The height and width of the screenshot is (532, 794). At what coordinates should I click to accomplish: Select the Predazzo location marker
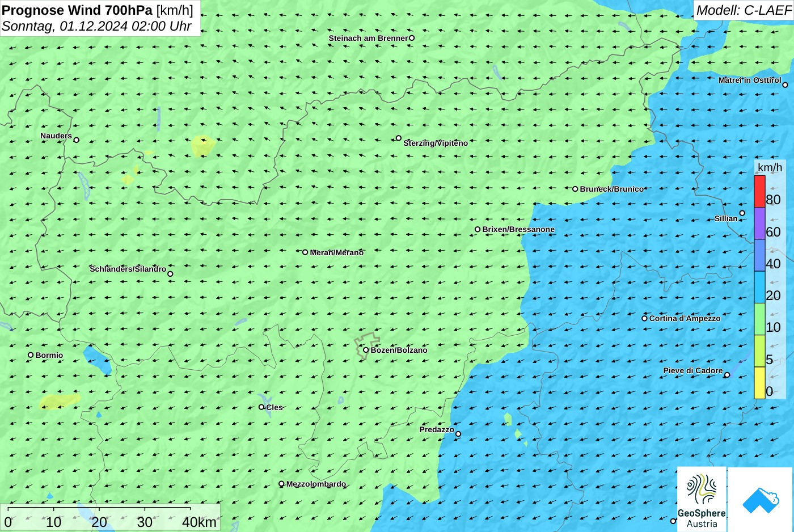(x=458, y=434)
